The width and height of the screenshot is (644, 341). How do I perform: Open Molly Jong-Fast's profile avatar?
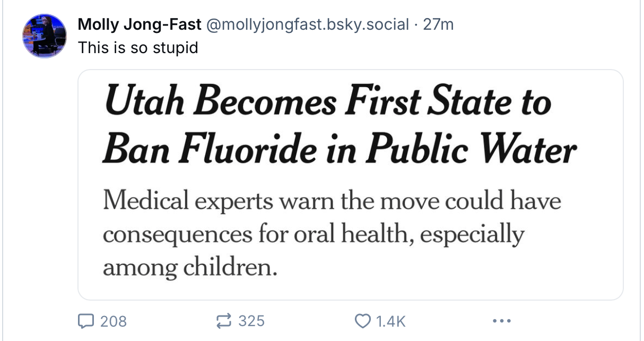(x=44, y=36)
